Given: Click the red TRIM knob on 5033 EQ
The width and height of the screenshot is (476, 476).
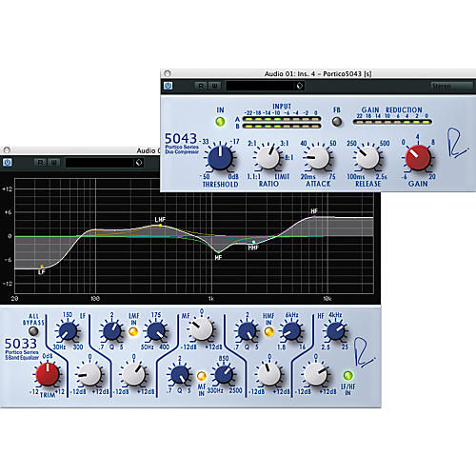Looking at the screenshot, I should (48, 375).
